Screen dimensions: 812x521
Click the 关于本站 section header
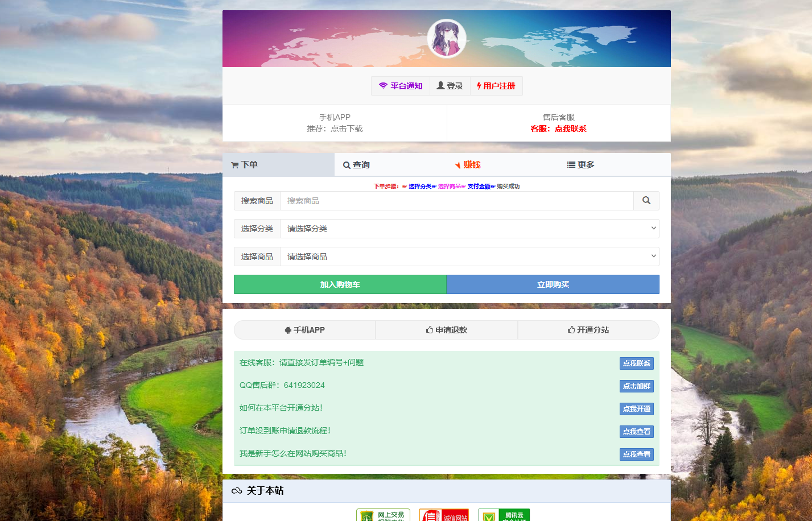coord(447,491)
